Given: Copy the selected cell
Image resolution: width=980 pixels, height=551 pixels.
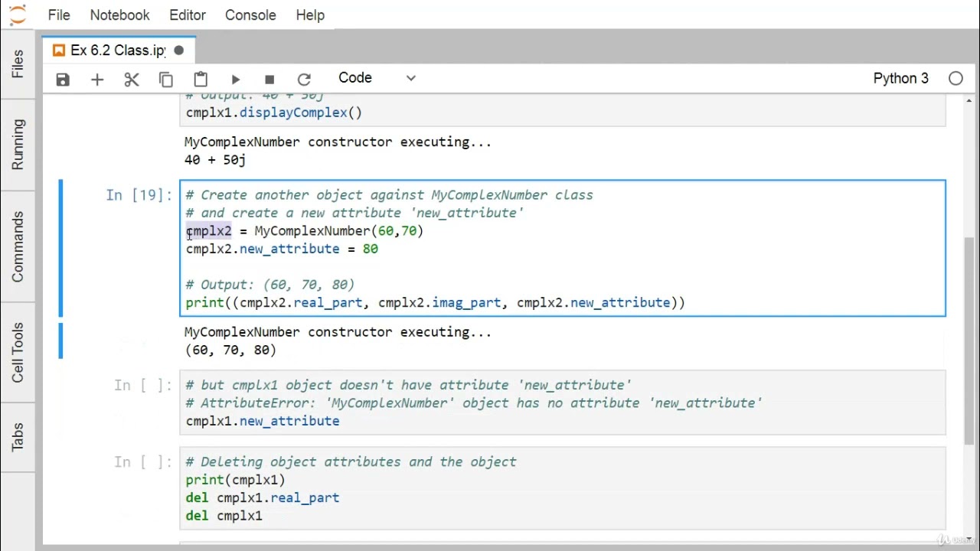Looking at the screenshot, I should (166, 80).
